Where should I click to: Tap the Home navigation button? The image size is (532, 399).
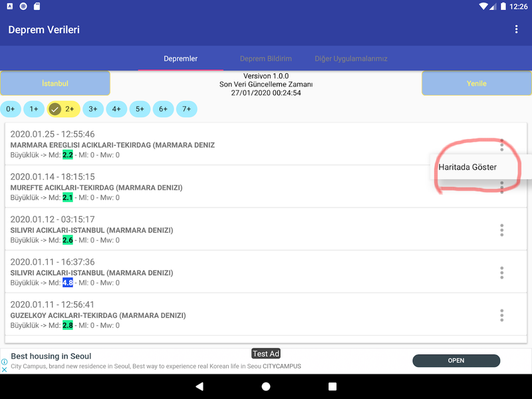(x=266, y=386)
